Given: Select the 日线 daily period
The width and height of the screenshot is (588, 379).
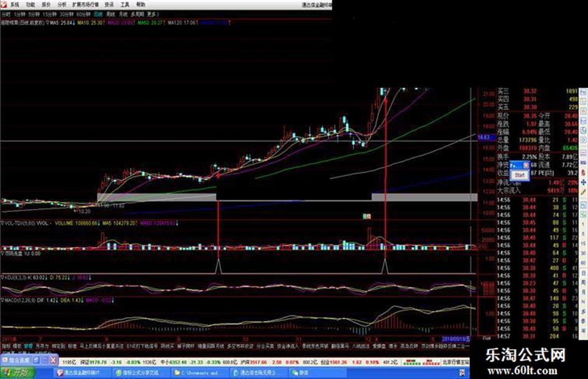Looking at the screenshot, I should pos(98,14).
